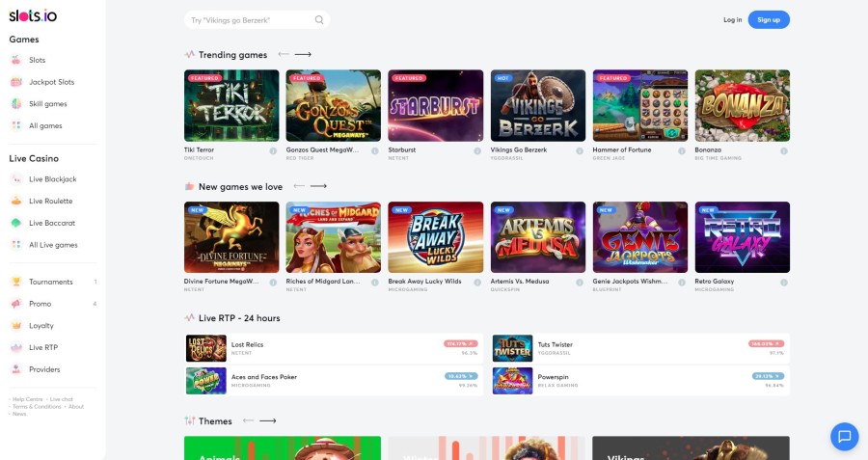Show info for Break Away Lucky Wilds
868x460 pixels.
(x=477, y=283)
